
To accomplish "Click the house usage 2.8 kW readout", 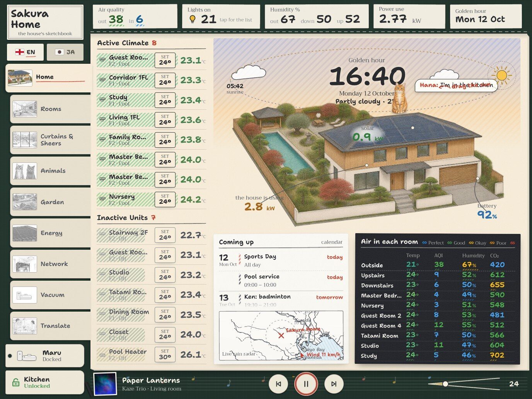I will point(259,204).
